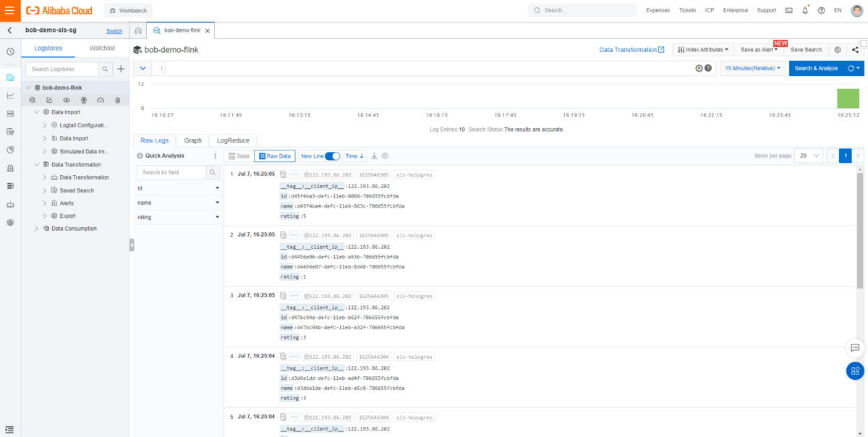868x437 pixels.
Task: Click the Alibaba Cloud logo
Action: pyautogui.click(x=59, y=10)
